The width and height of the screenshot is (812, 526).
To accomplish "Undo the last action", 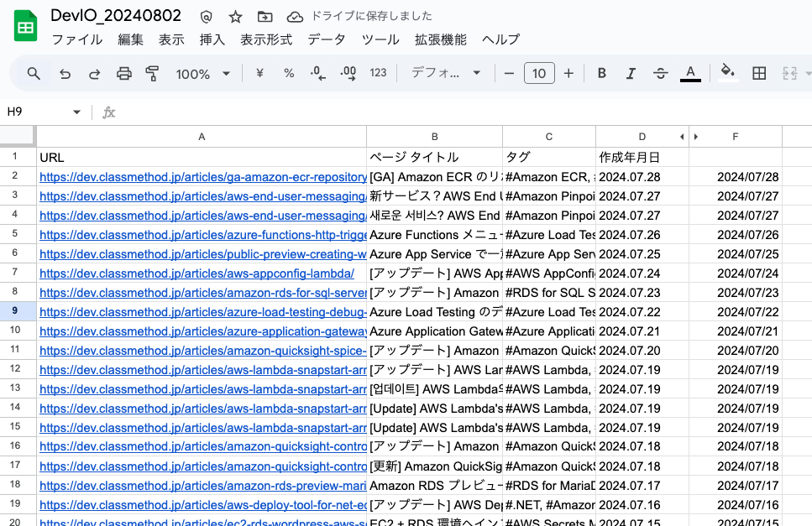I will click(x=65, y=74).
